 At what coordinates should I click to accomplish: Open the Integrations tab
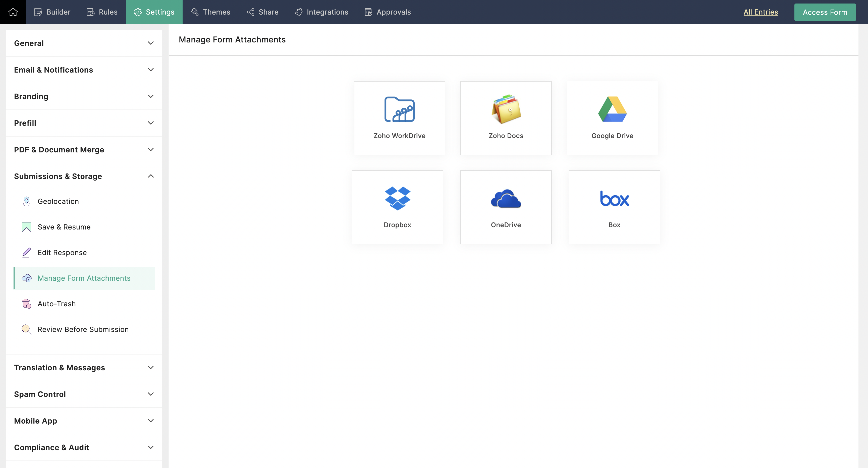321,12
